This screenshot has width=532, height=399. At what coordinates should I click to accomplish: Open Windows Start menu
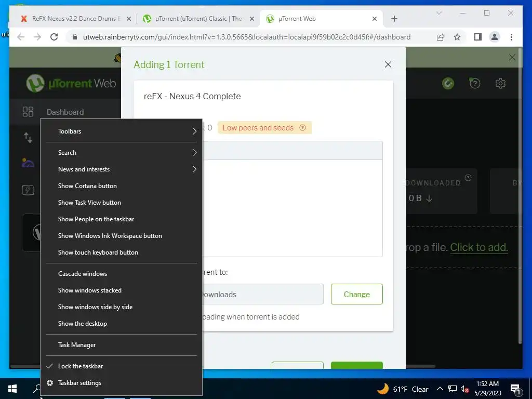tap(12, 389)
